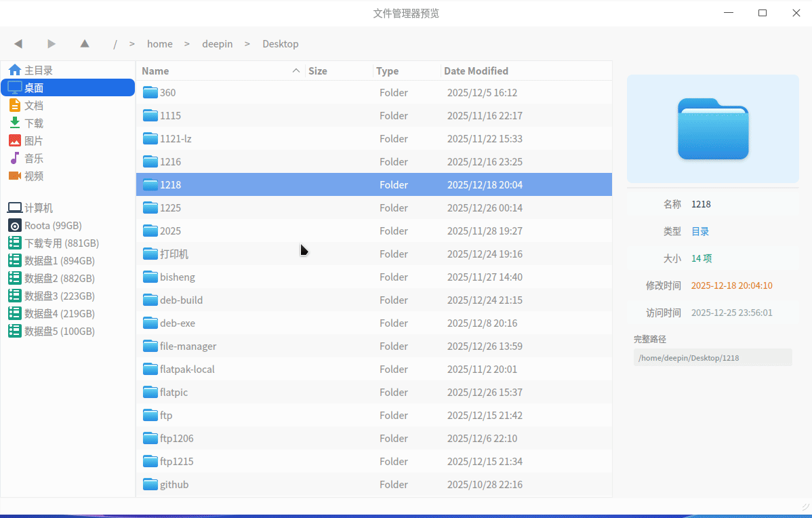Viewport: 812px width, 518px height.
Task: Select the 360 folder row
Action: click(374, 93)
